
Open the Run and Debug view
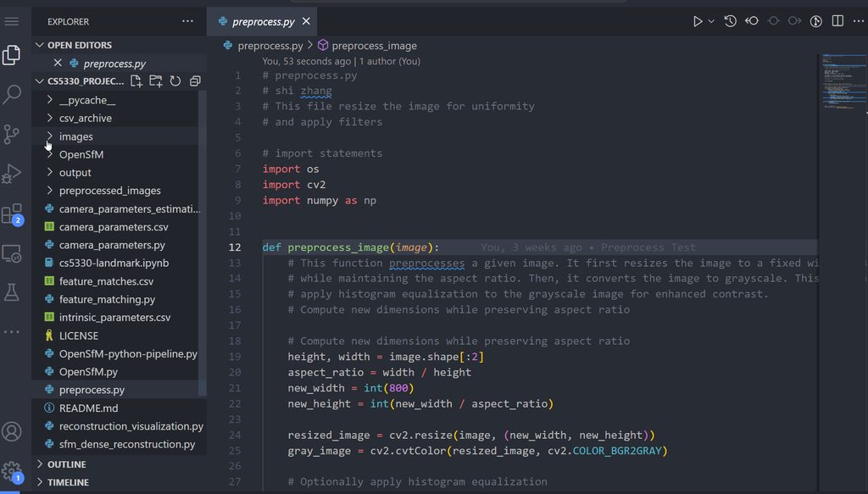click(12, 174)
